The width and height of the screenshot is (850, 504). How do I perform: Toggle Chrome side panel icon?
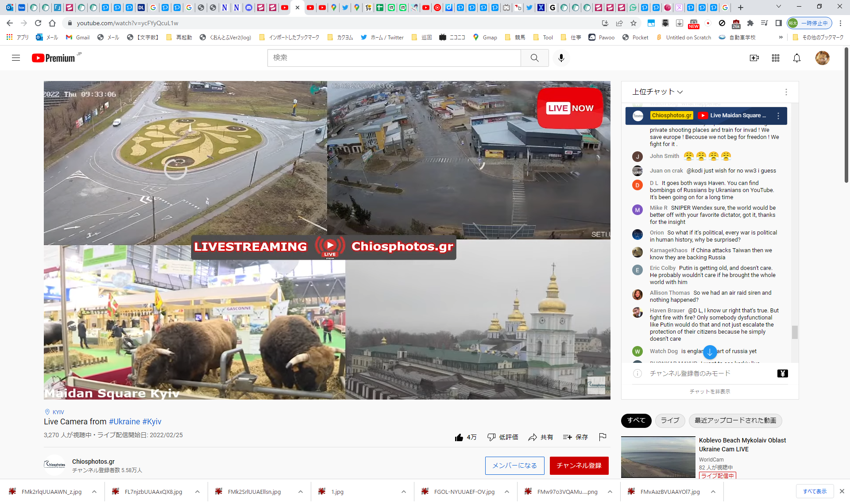click(779, 23)
